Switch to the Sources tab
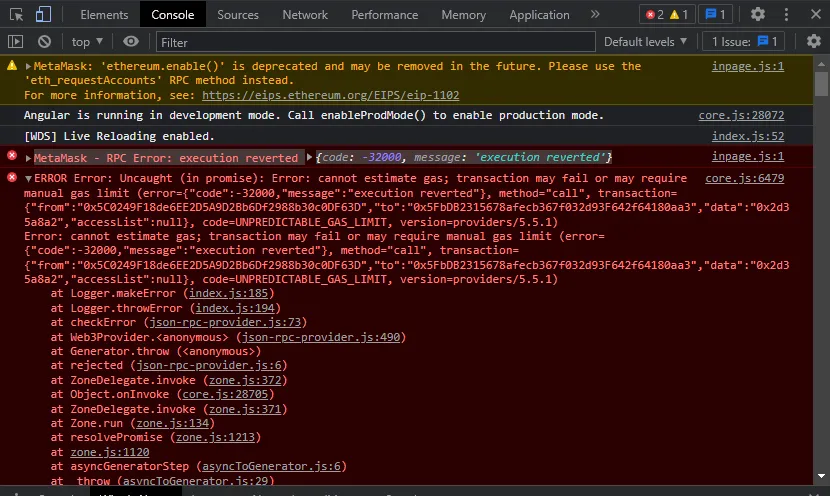The width and height of the screenshot is (830, 496). coord(238,15)
